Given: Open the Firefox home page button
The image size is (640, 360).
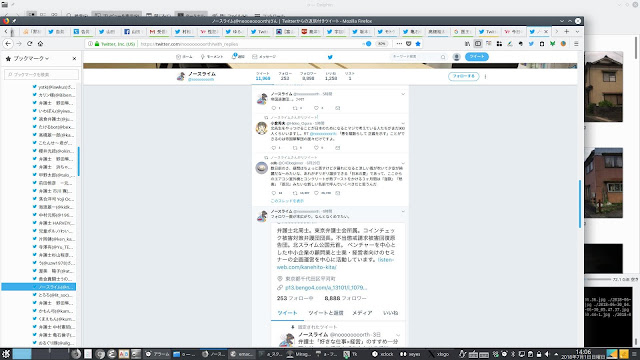Looking at the screenshot, I should 40,44.
